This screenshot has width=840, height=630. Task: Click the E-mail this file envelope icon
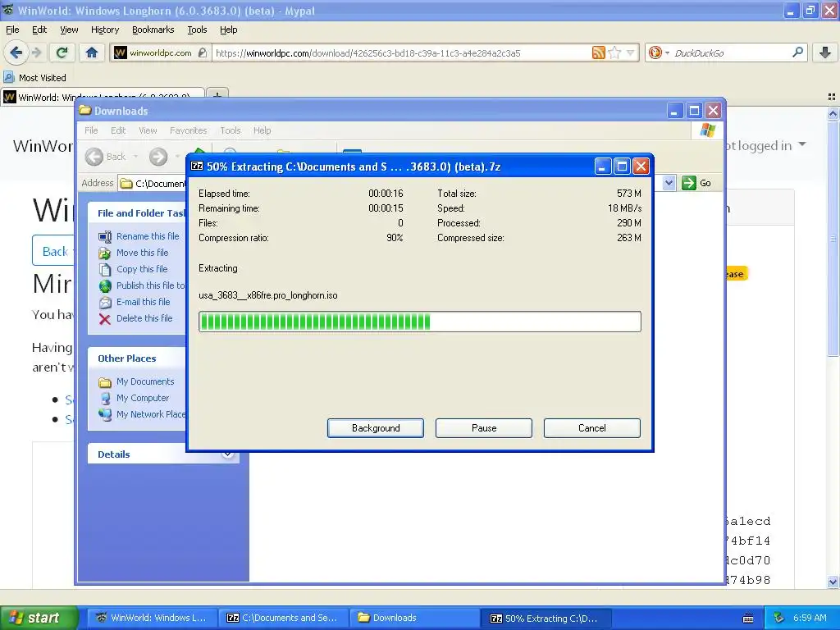click(x=105, y=302)
